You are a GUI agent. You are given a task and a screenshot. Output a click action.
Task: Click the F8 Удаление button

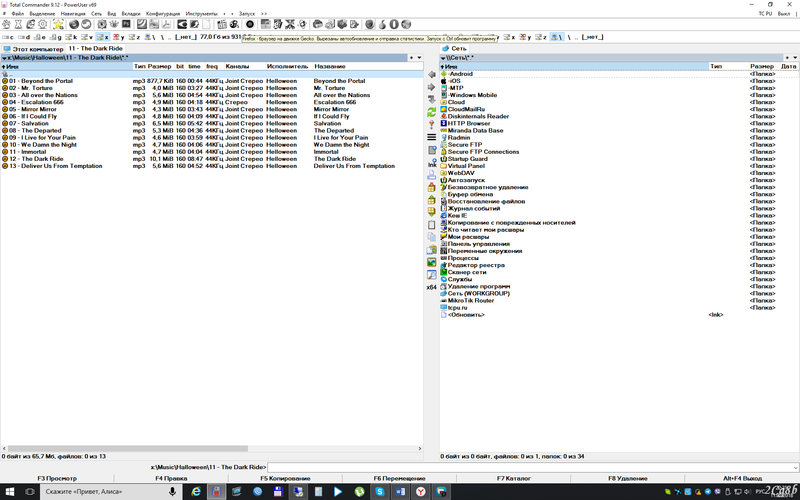point(628,479)
